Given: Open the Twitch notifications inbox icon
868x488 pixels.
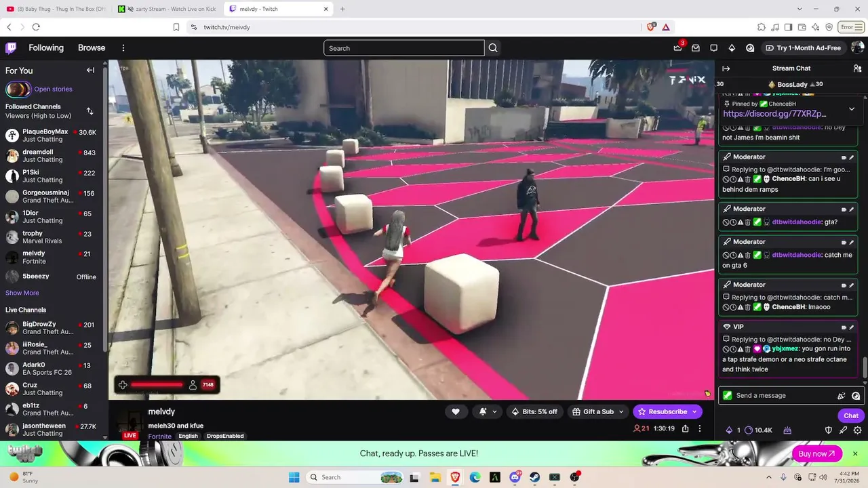Looking at the screenshot, I should (696, 48).
